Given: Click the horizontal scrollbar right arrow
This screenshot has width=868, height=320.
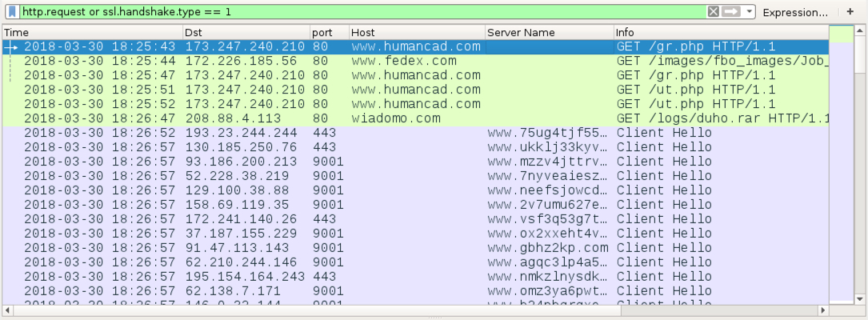Looking at the screenshot, I should point(823,310).
